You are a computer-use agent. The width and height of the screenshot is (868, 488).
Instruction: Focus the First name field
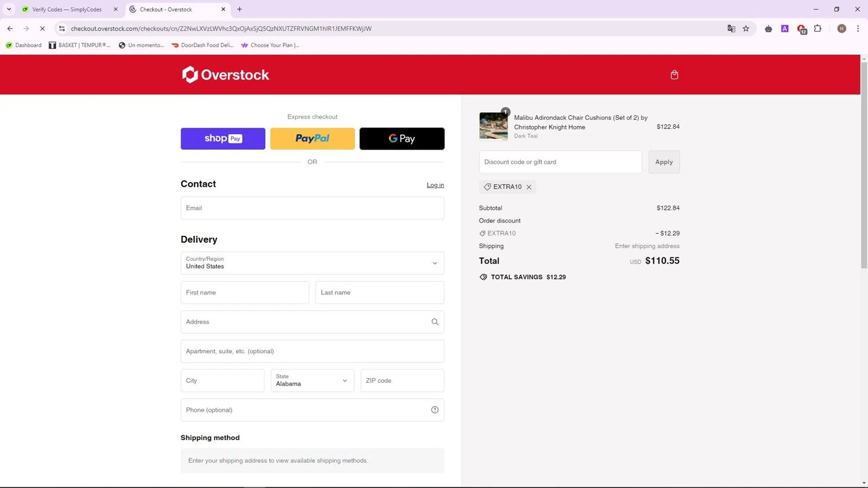coord(245,293)
